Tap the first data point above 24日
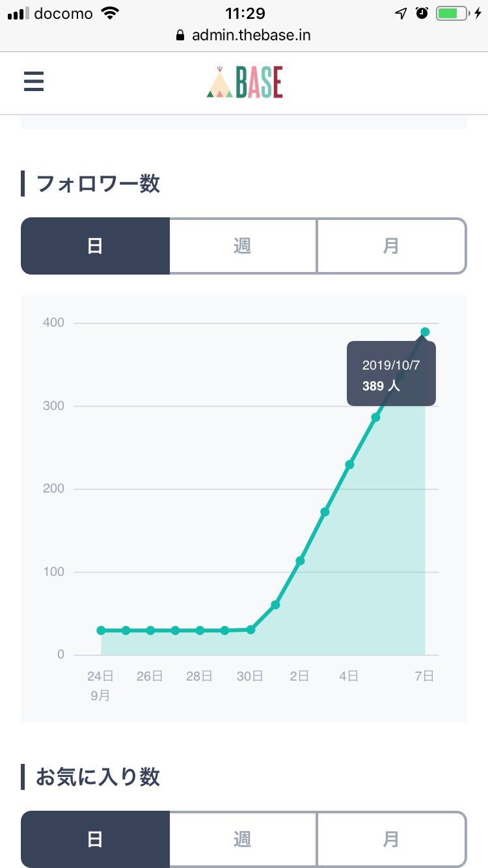Screen dimensions: 488x868 pyautogui.click(x=101, y=631)
